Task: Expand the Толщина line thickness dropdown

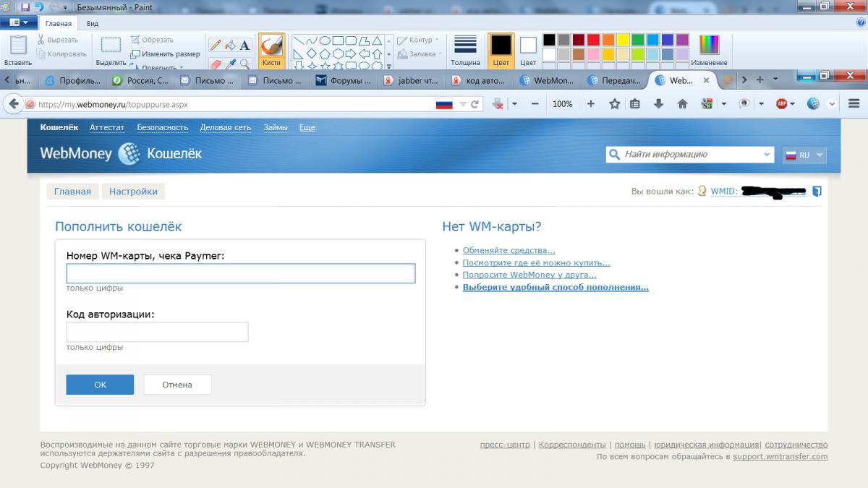Action: [465, 51]
